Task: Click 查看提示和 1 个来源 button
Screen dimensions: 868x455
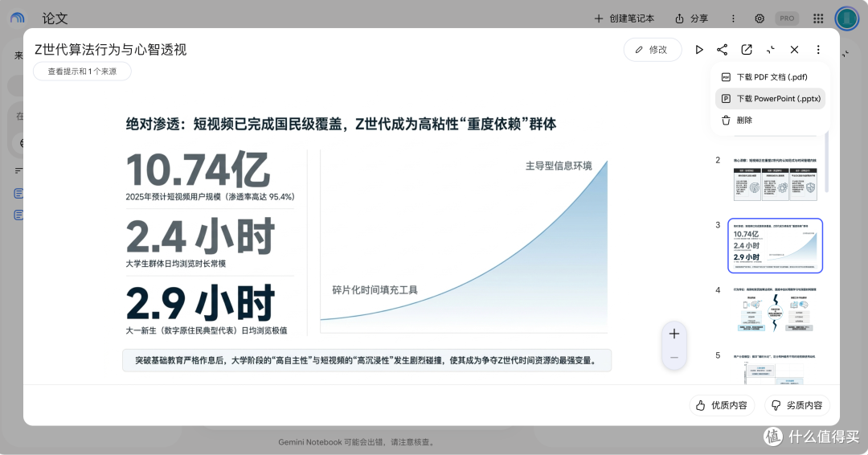Action: [82, 72]
